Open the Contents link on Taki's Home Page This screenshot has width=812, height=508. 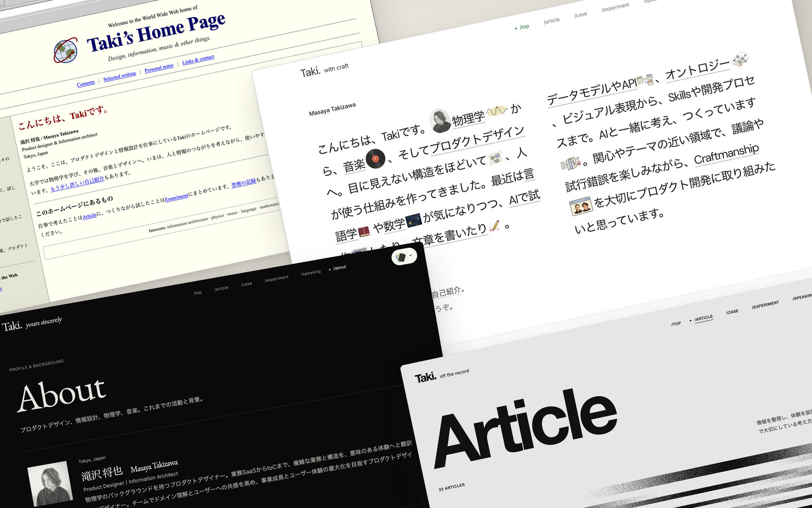pyautogui.click(x=86, y=83)
